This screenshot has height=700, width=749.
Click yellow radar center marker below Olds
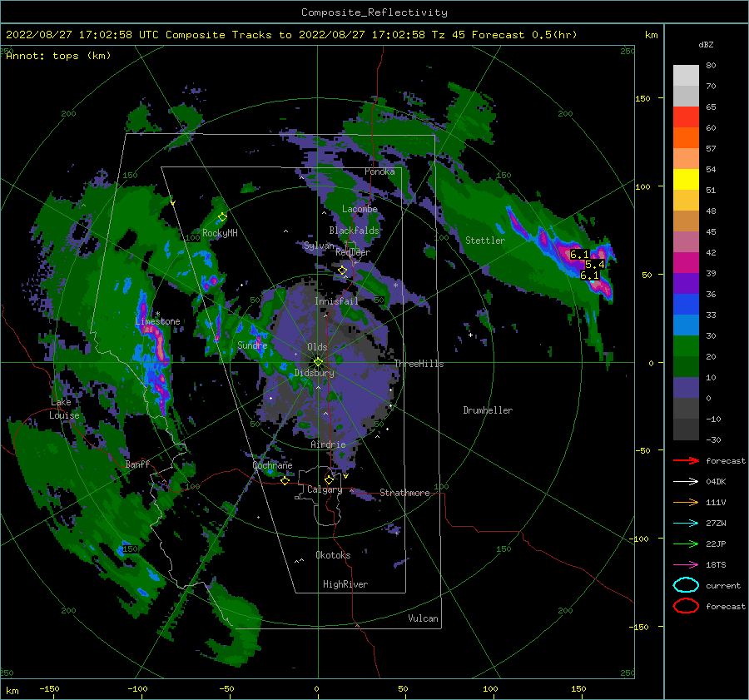tap(318, 362)
